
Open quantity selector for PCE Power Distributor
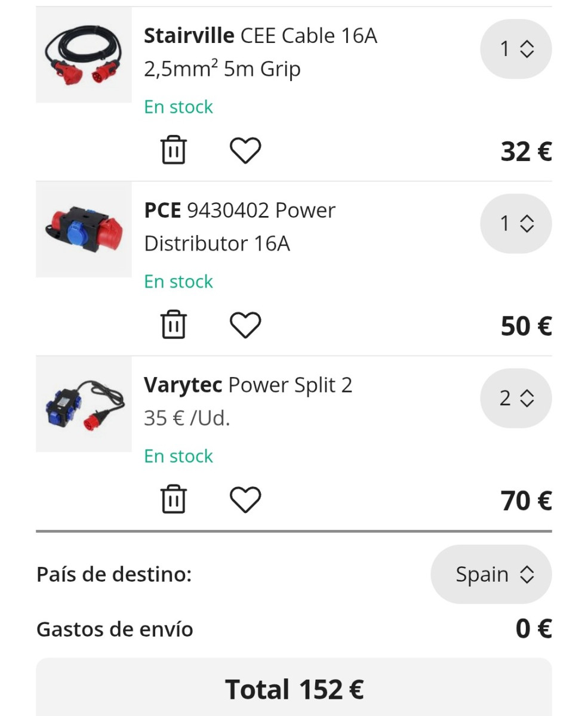point(516,224)
